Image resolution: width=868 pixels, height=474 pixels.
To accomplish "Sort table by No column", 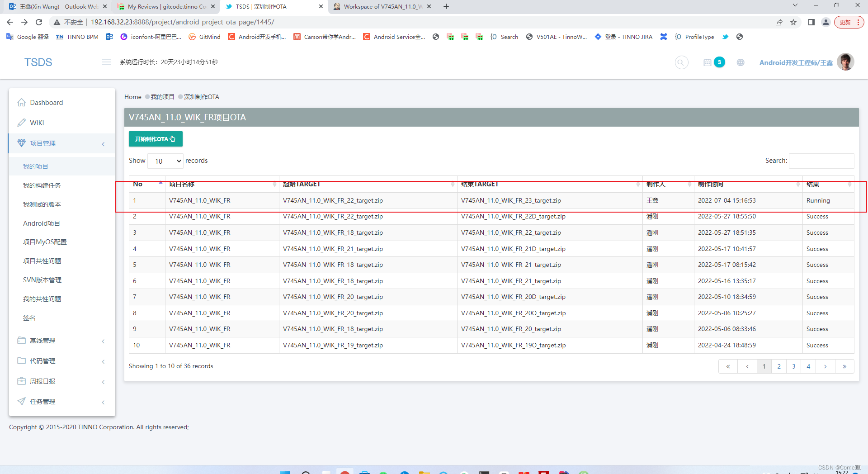I will click(x=147, y=184).
